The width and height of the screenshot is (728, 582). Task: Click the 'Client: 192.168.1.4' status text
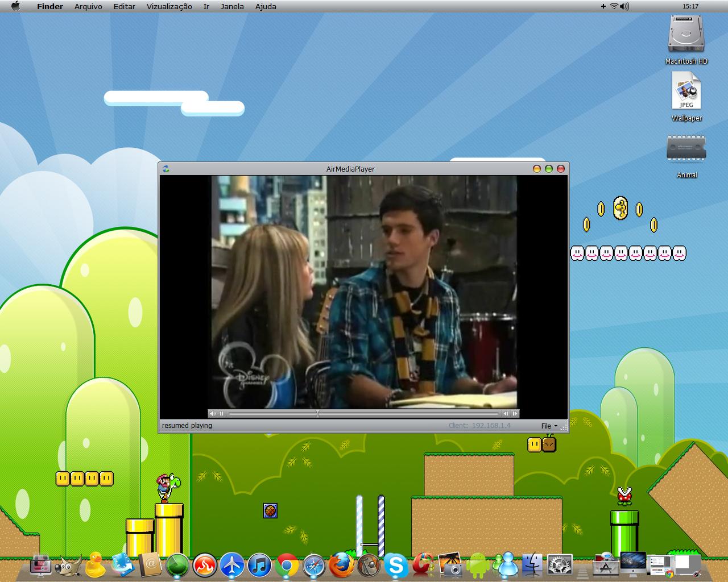[x=479, y=426]
